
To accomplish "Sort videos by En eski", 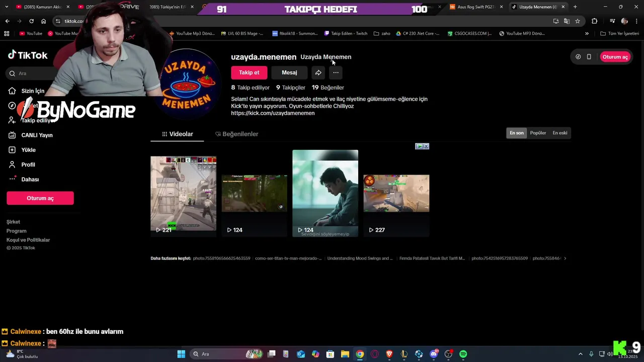I will tap(560, 133).
